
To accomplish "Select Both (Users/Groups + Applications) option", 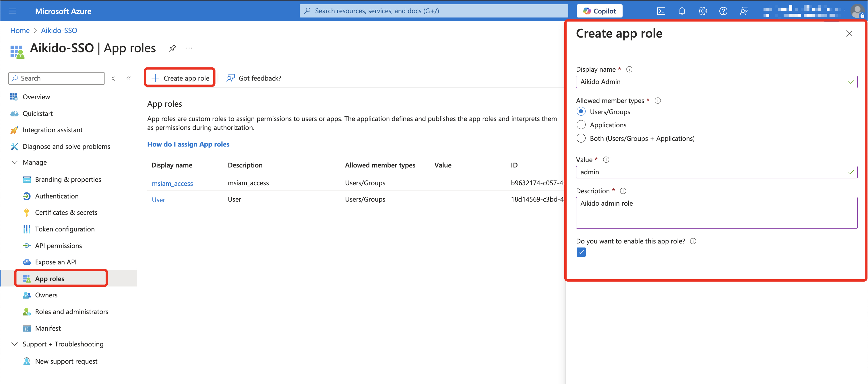I will (581, 138).
